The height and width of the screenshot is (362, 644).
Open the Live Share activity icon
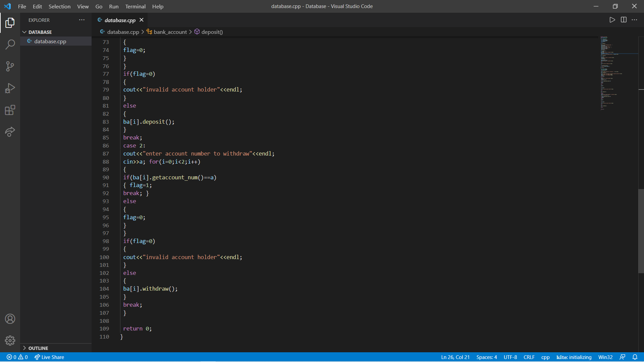tap(10, 132)
